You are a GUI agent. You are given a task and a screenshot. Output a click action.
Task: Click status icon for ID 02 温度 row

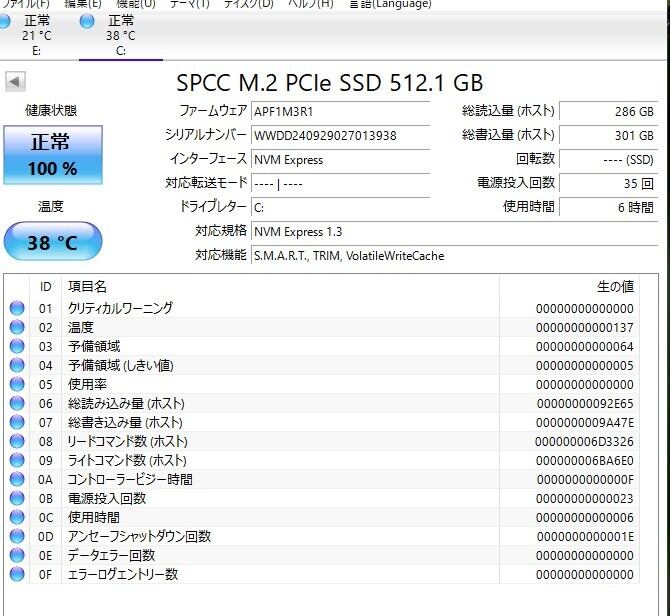pos(17,327)
